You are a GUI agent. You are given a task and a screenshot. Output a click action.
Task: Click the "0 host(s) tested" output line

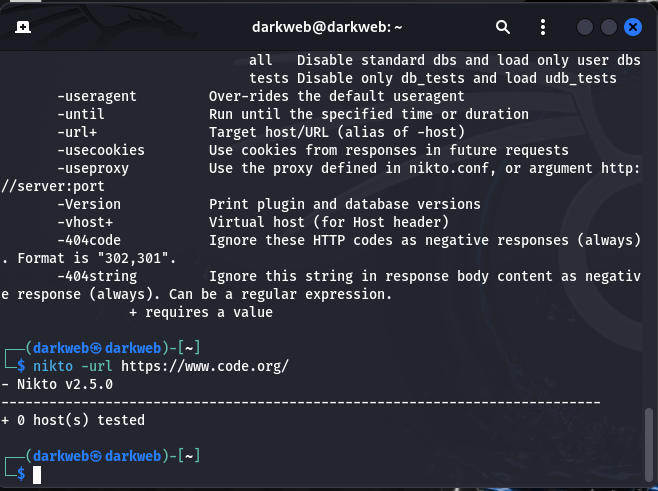click(x=78, y=420)
